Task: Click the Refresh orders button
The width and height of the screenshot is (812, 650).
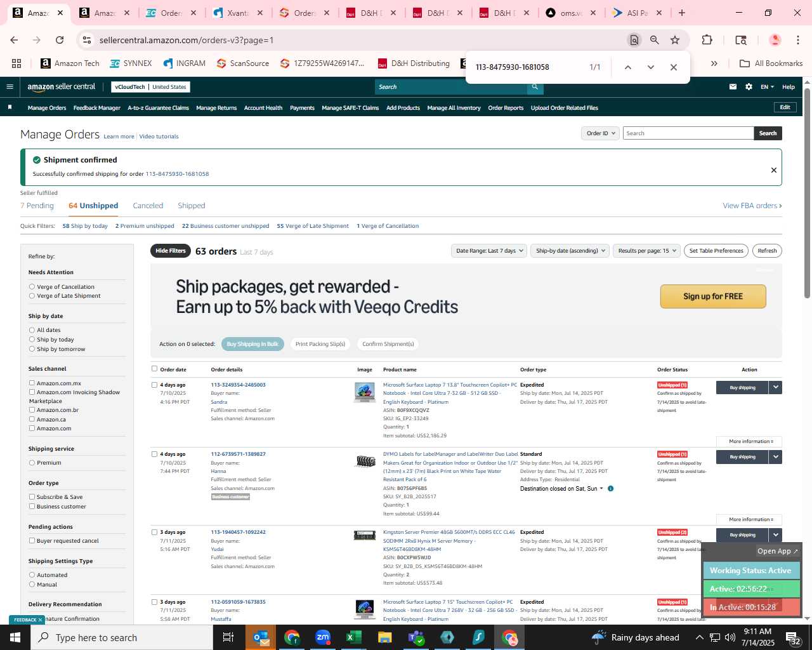Action: coord(767,251)
